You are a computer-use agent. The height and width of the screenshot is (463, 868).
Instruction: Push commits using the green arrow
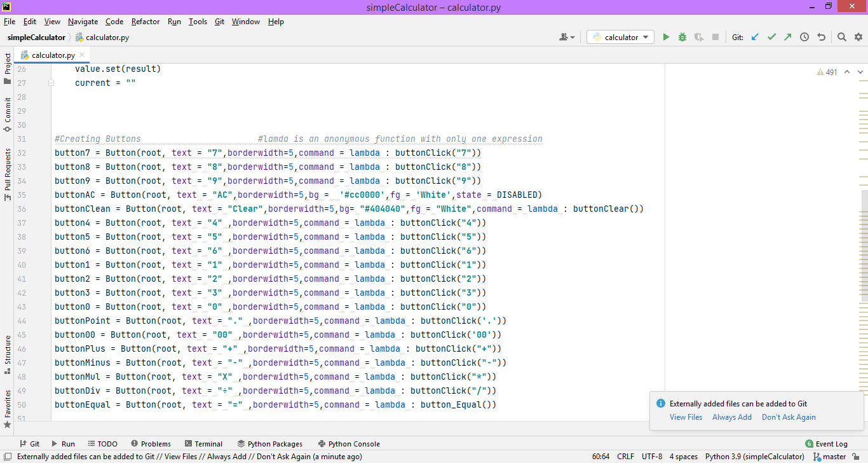tap(787, 37)
